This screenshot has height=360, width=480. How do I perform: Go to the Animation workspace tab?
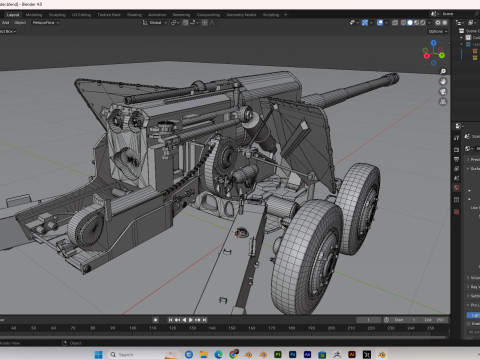coord(157,15)
